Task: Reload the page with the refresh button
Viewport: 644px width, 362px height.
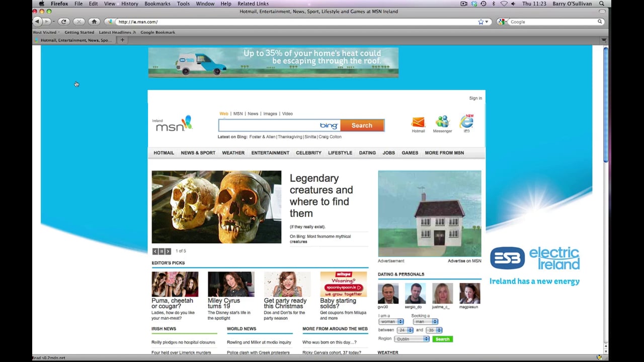Action: (x=63, y=22)
